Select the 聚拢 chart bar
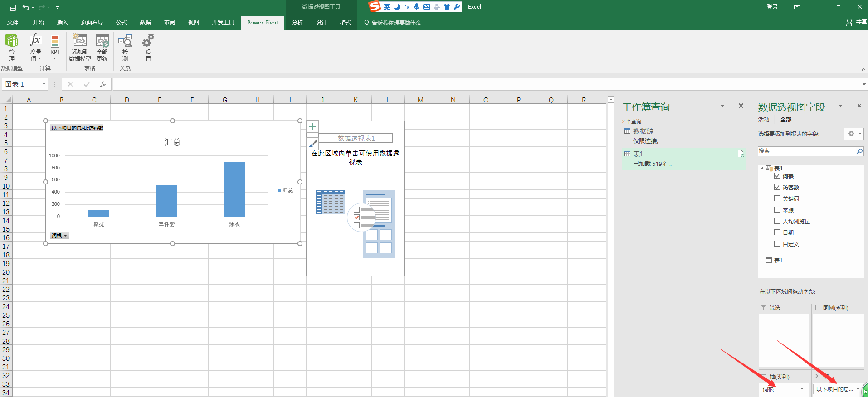 pyautogui.click(x=98, y=213)
